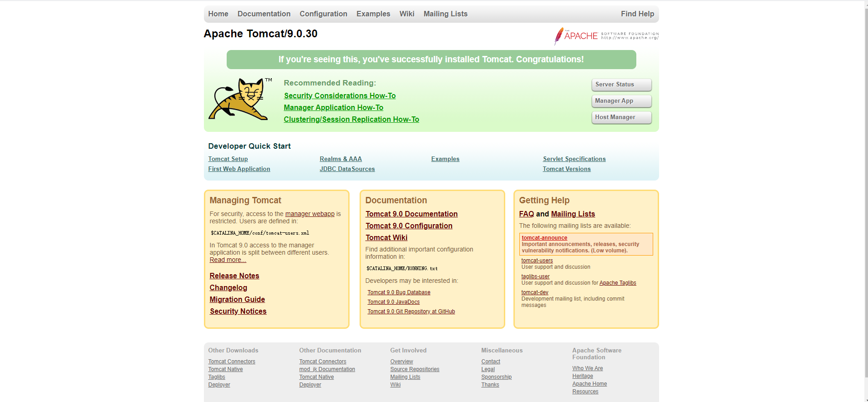
Task: Open Release Notes link
Action: (x=234, y=276)
